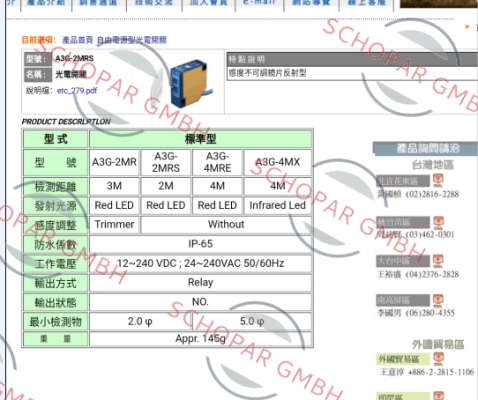
Task: Click the 檢測距離 row header
Action: (56, 186)
